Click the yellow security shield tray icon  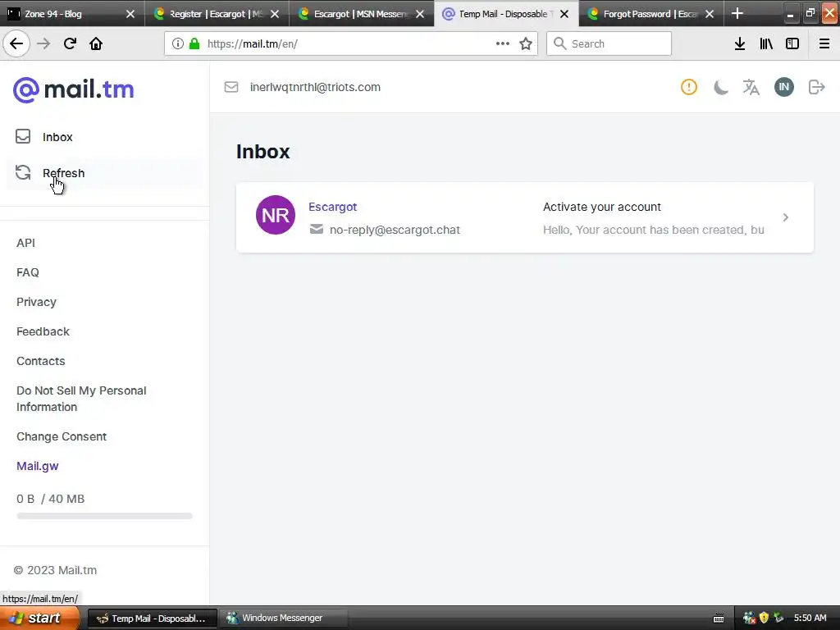click(x=764, y=619)
